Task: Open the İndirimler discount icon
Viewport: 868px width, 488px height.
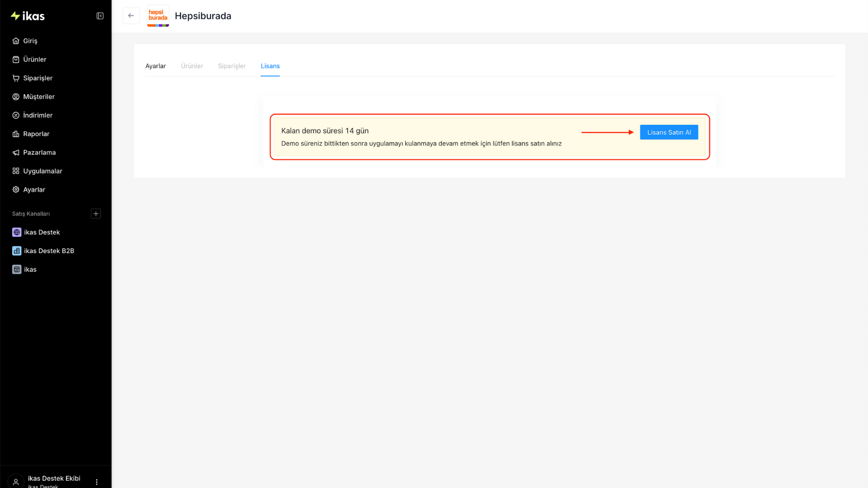Action: 16,115
